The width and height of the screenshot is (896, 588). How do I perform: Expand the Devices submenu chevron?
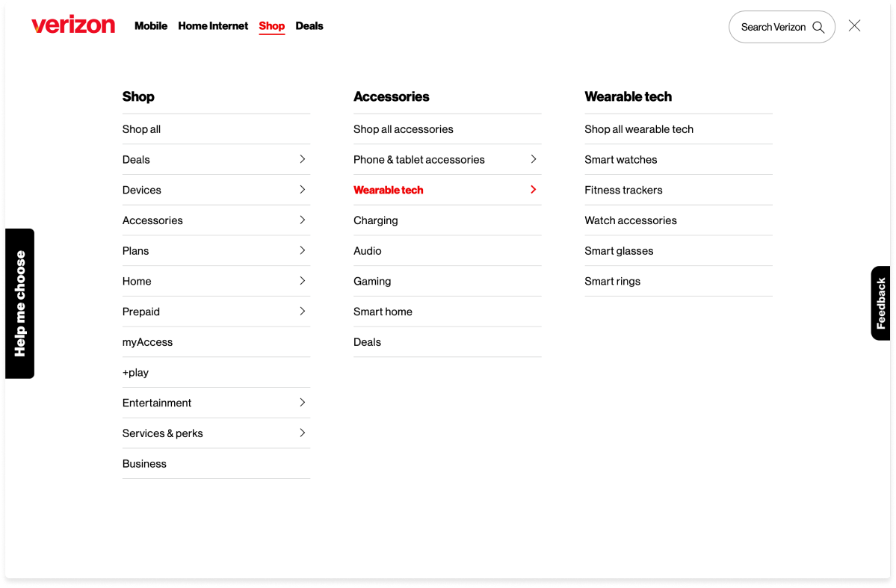click(x=303, y=189)
